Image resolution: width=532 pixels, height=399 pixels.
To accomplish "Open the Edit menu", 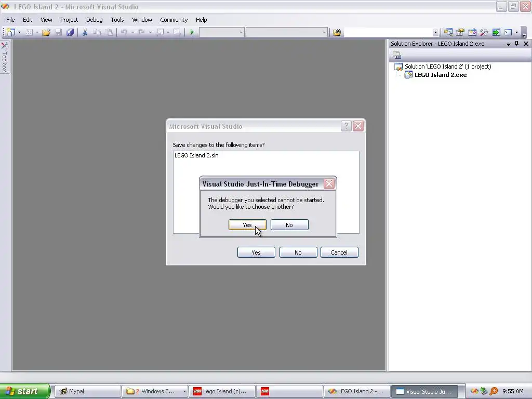I will pyautogui.click(x=28, y=20).
